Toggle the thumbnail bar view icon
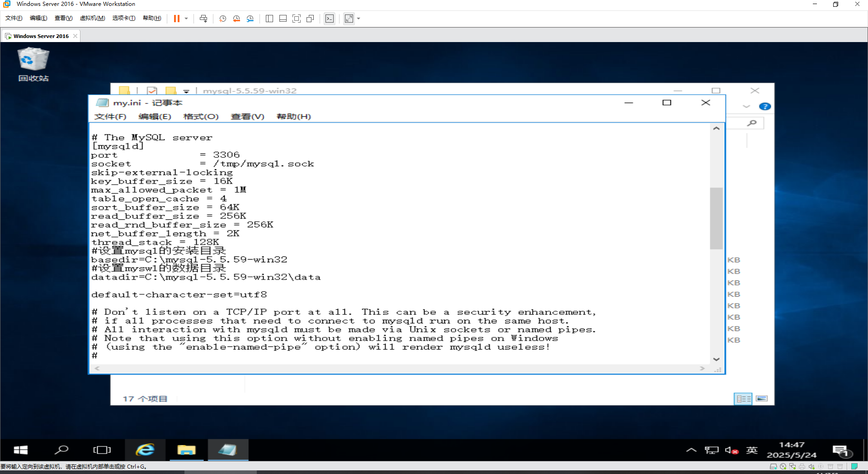 (x=283, y=19)
